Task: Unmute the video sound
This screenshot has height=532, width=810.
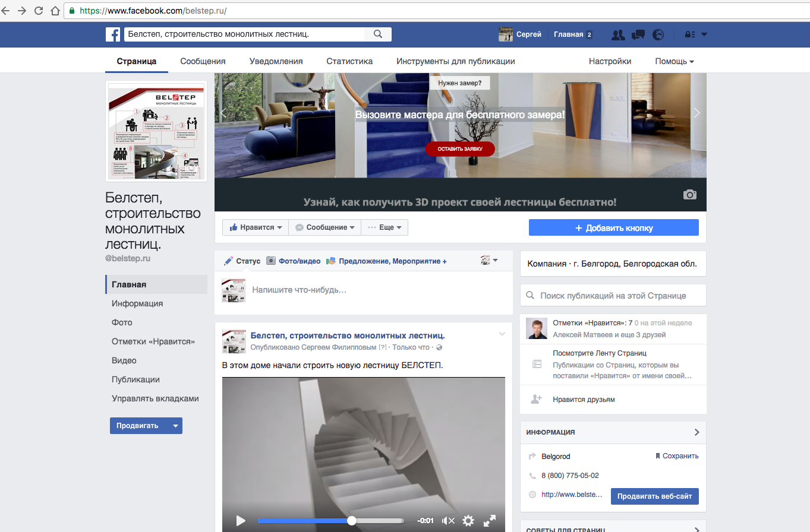Action: (x=448, y=521)
